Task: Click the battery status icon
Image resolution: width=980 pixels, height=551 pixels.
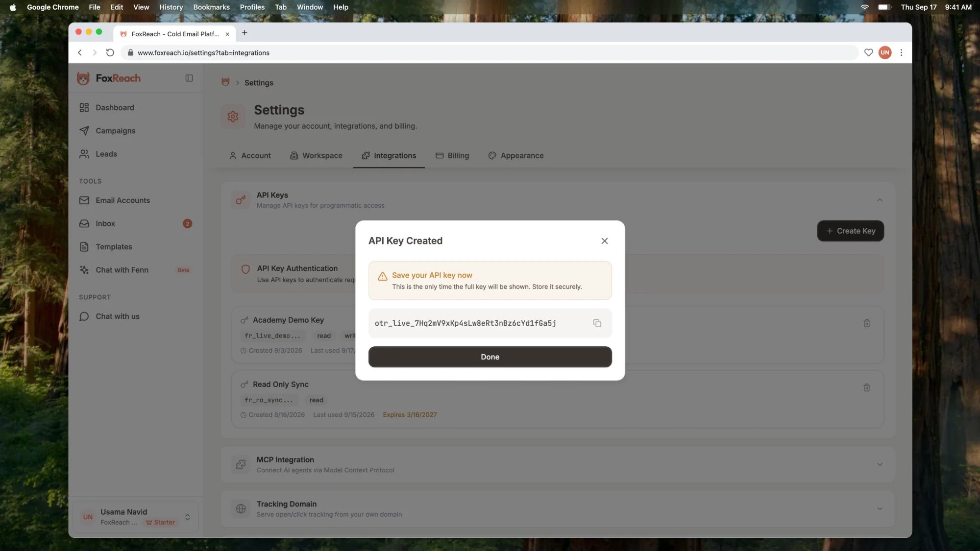Action: [884, 7]
